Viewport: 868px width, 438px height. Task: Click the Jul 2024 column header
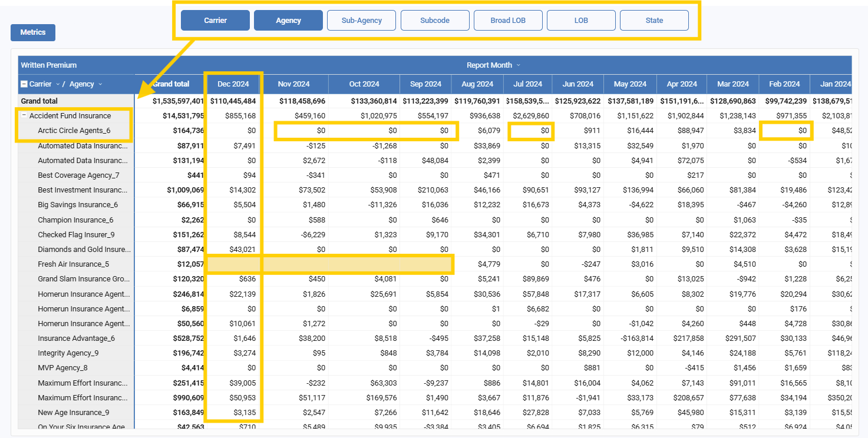(527, 84)
